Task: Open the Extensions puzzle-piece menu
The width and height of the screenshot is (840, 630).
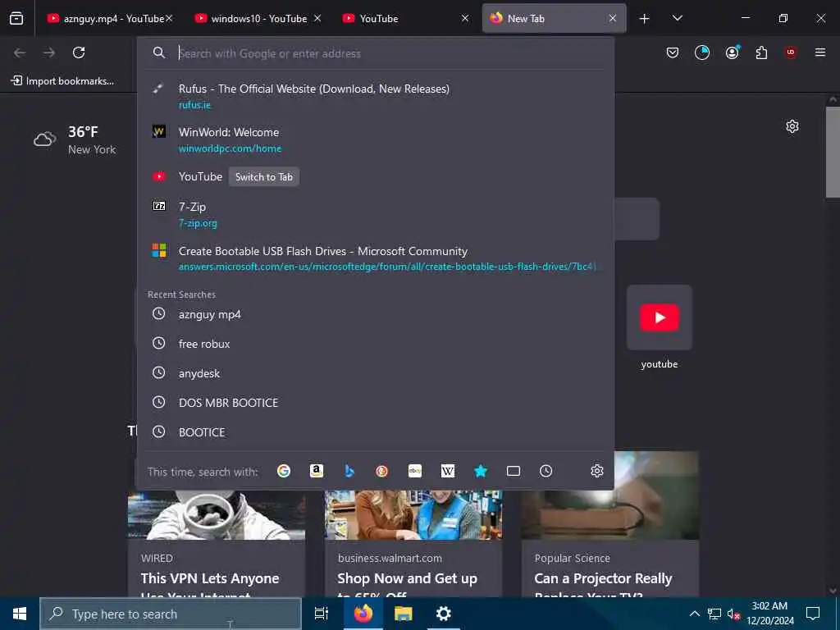Action: (761, 52)
